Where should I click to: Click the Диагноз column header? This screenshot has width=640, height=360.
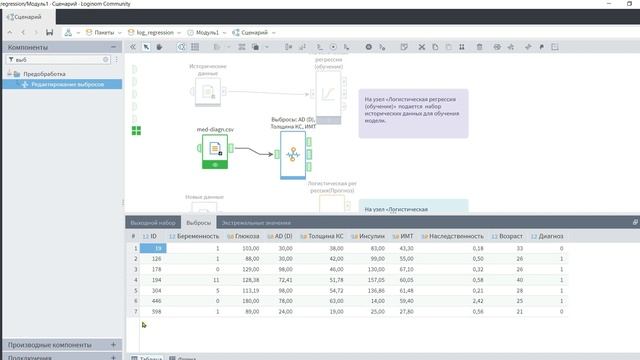pyautogui.click(x=547, y=236)
